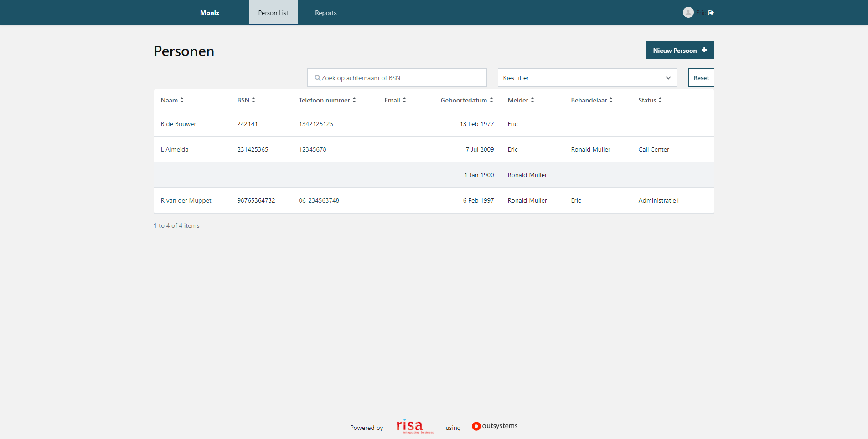
Task: Click the '1 to 4 of 4 items' text
Action: 176,225
